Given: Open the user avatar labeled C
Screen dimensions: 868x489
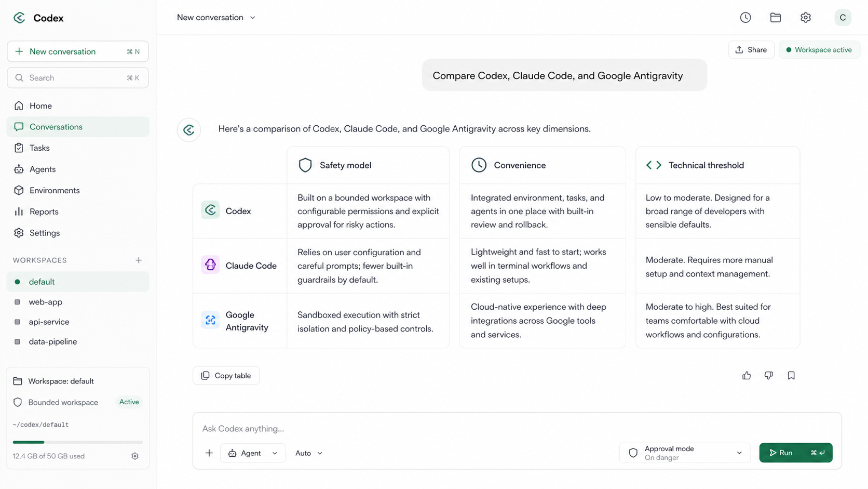Looking at the screenshot, I should [x=843, y=18].
